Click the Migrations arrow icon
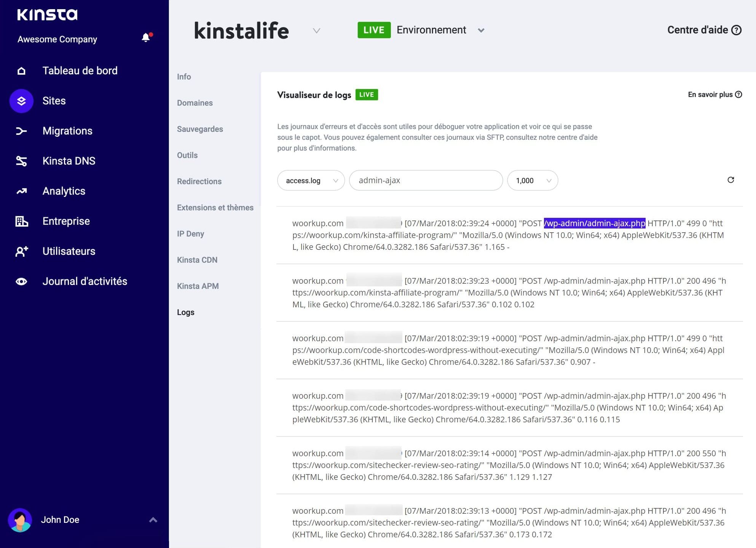 point(22,131)
